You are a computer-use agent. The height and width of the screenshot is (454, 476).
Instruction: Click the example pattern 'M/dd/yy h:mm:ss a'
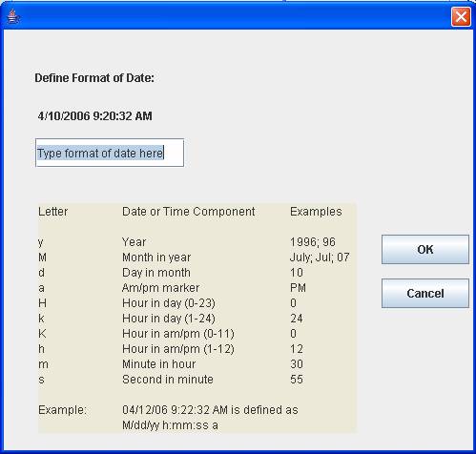click(x=170, y=425)
